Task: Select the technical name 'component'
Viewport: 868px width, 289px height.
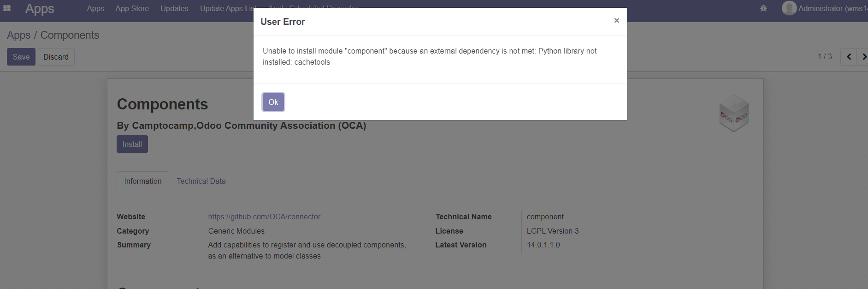Action: pos(545,217)
